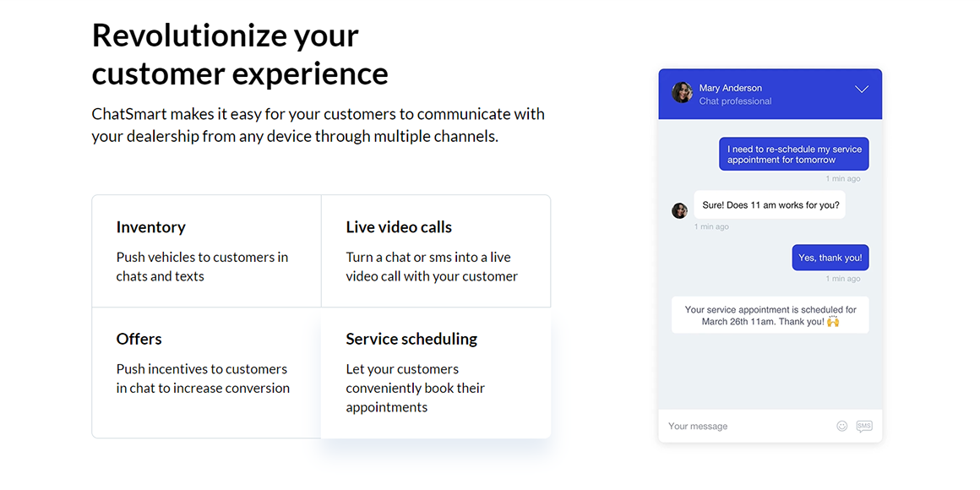
Task: Click the ChatSmart description paragraph
Action: 318,125
